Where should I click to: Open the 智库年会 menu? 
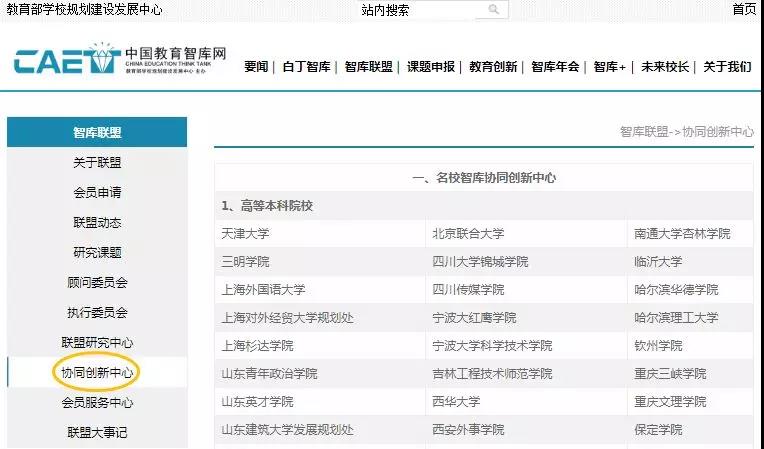pos(555,67)
